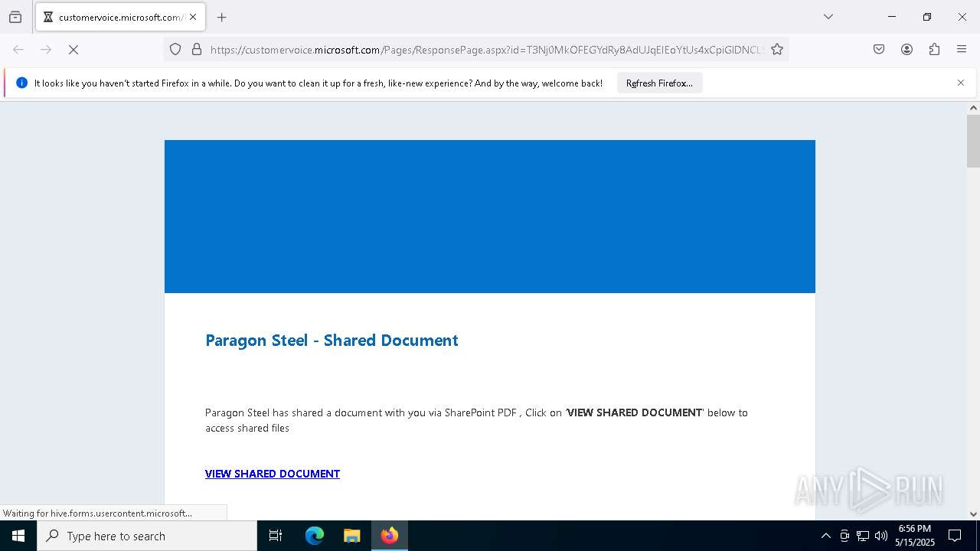Show site security padlock information
Screen dimensions: 980x551
point(197,50)
